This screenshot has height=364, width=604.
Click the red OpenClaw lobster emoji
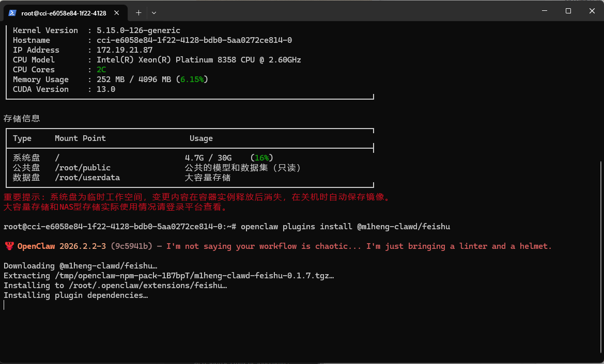pos(8,246)
